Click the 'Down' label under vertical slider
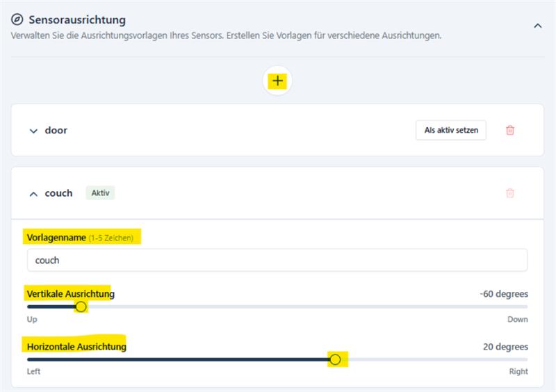The image size is (556, 392). (517, 320)
